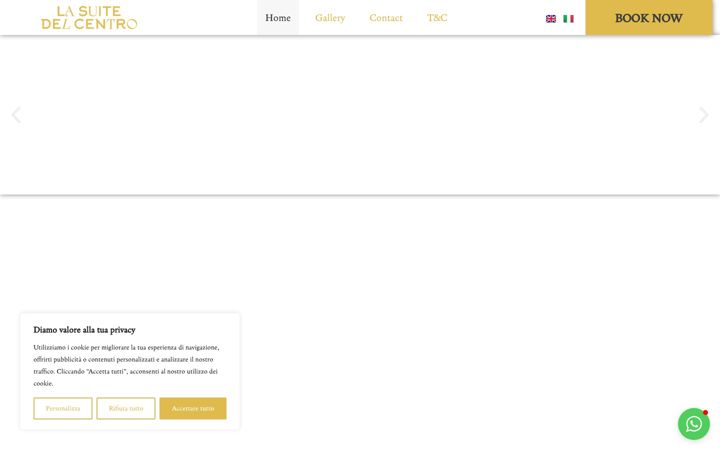Viewport: 720px width, 450px height.
Task: Show previous slide with left arrow
Action: [x=16, y=115]
